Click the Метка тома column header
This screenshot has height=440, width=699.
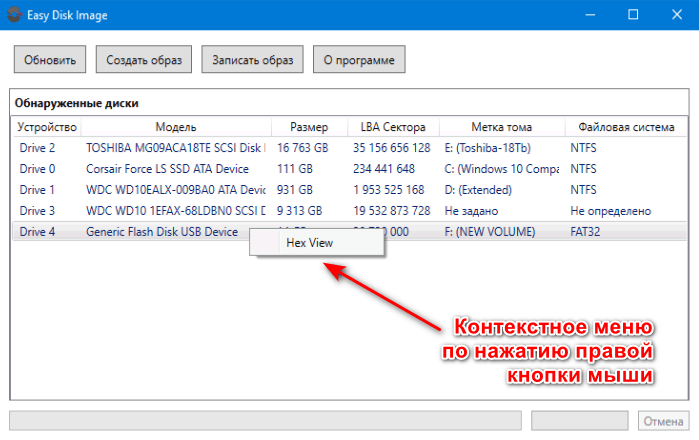pos(502,127)
